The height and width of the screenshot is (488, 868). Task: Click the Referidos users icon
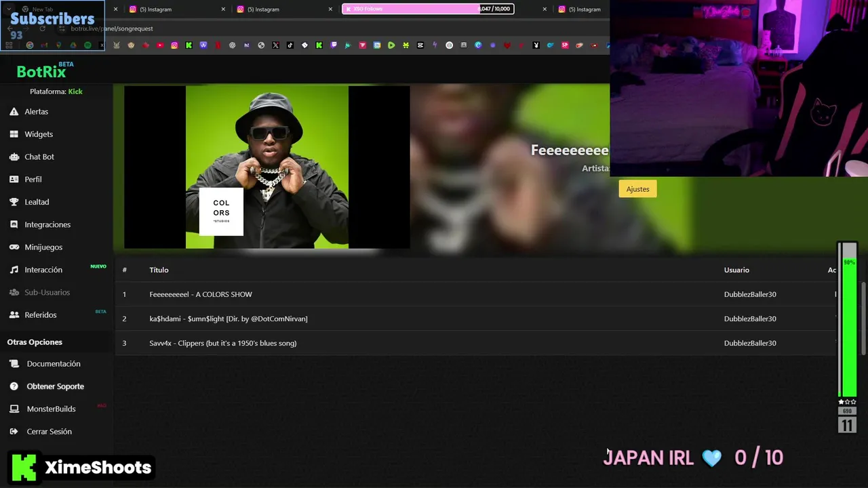tap(14, 315)
